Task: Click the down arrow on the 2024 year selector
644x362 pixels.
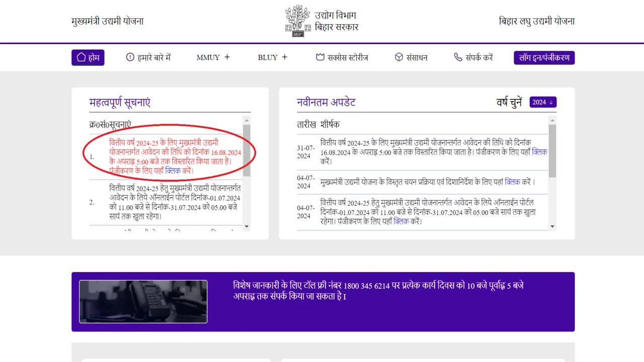Action: point(551,102)
